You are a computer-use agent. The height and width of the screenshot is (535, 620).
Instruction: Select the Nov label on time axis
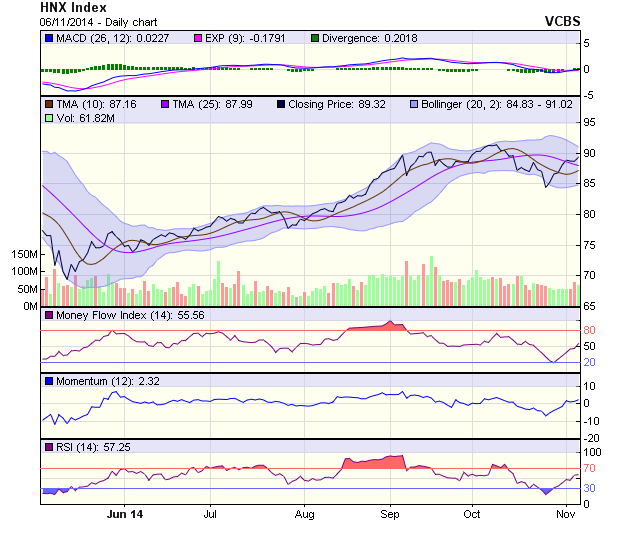pyautogui.click(x=565, y=514)
